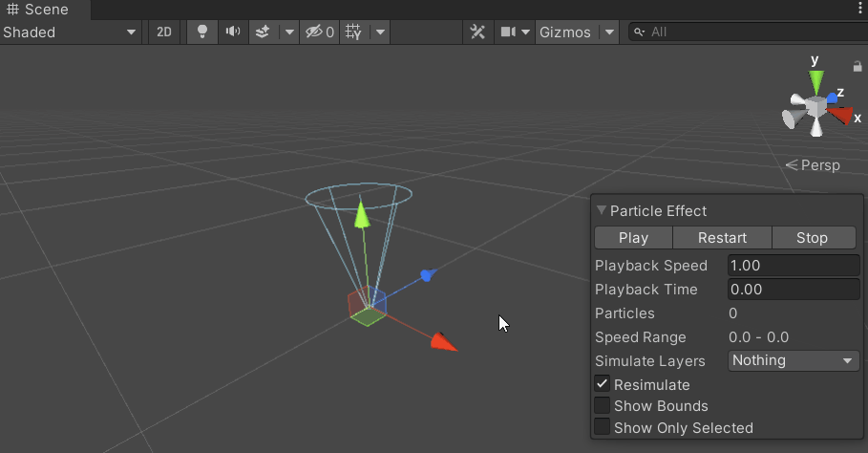Click the camera dropdown arrow
868x453 pixels.
(525, 32)
